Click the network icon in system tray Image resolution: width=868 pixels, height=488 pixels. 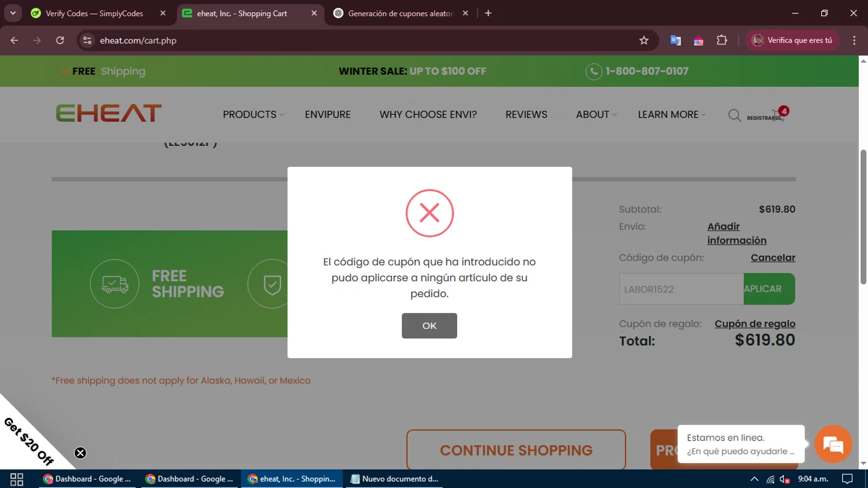click(770, 479)
